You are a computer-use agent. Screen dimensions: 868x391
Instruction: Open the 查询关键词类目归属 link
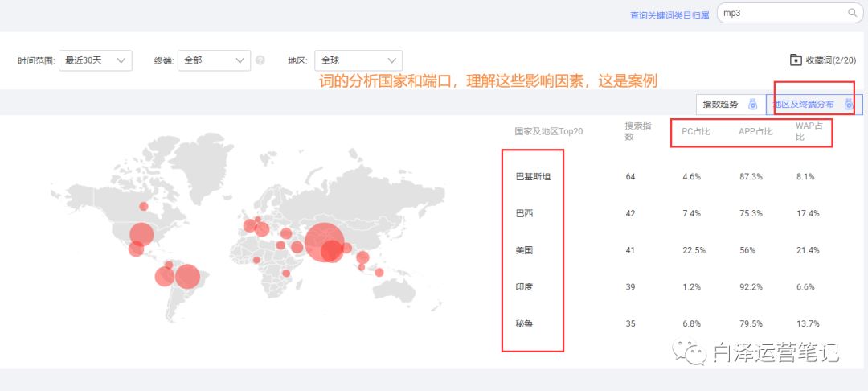669,15
